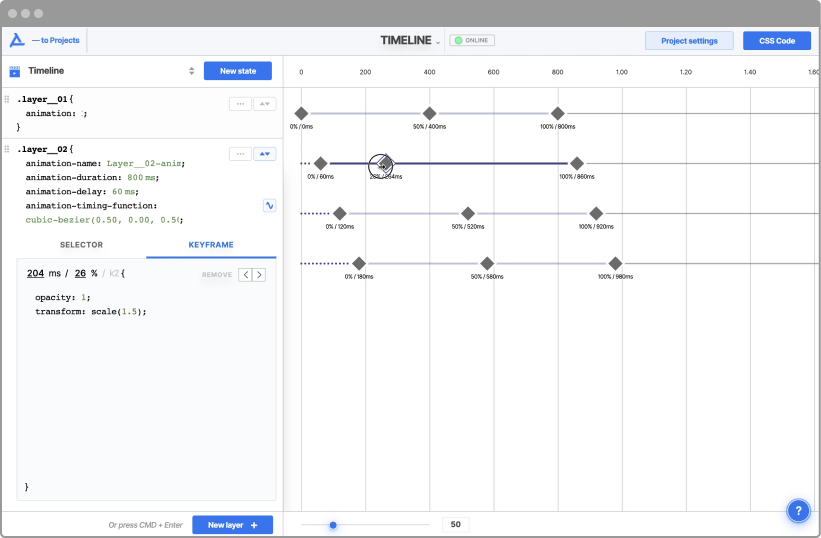This screenshot has height=538, width=821.
Task: Click the Timeline clapperboard icon
Action: click(15, 71)
